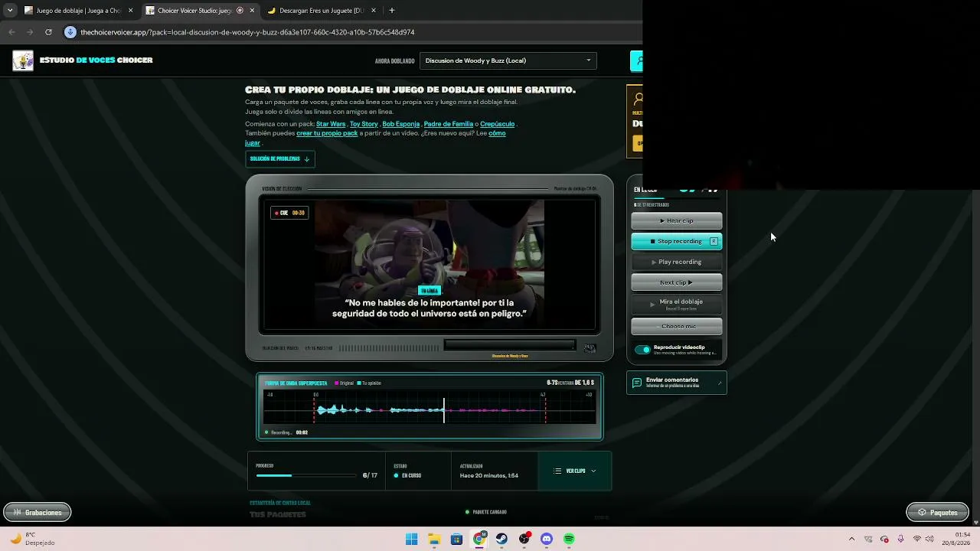This screenshot has width=980, height=551.
Task: Click the Wi-Fi network tray icon
Action: (917, 540)
